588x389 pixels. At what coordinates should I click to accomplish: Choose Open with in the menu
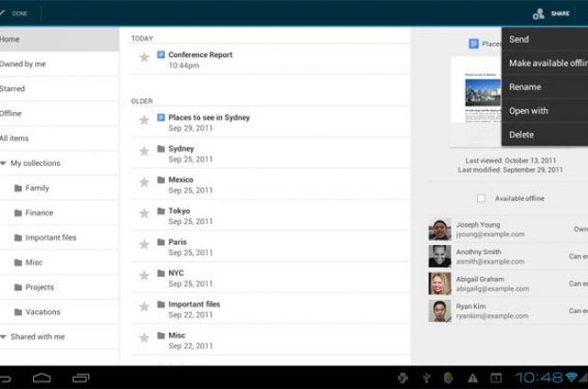[x=528, y=111]
